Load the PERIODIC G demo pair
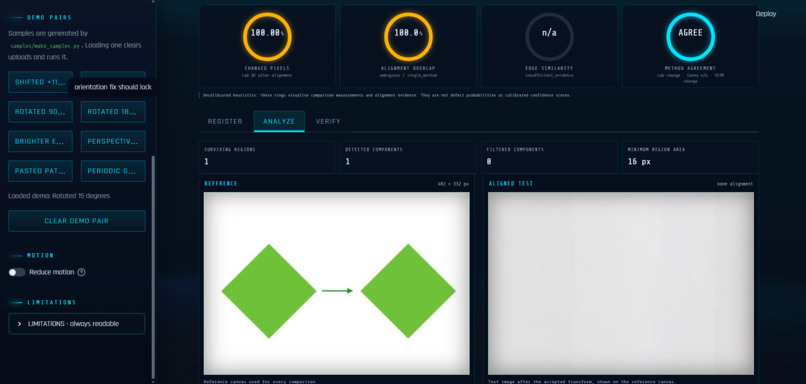Screen dimensions: 806x384 113,171
